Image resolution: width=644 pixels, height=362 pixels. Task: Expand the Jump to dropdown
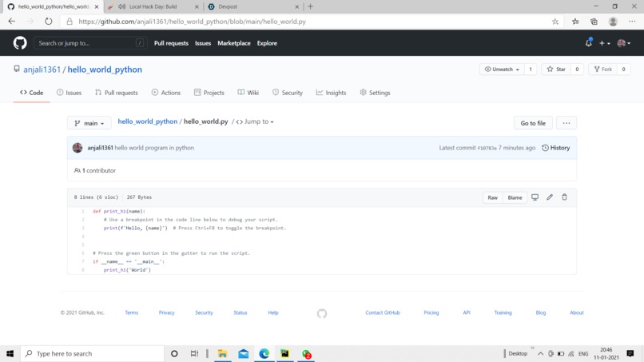(255, 121)
